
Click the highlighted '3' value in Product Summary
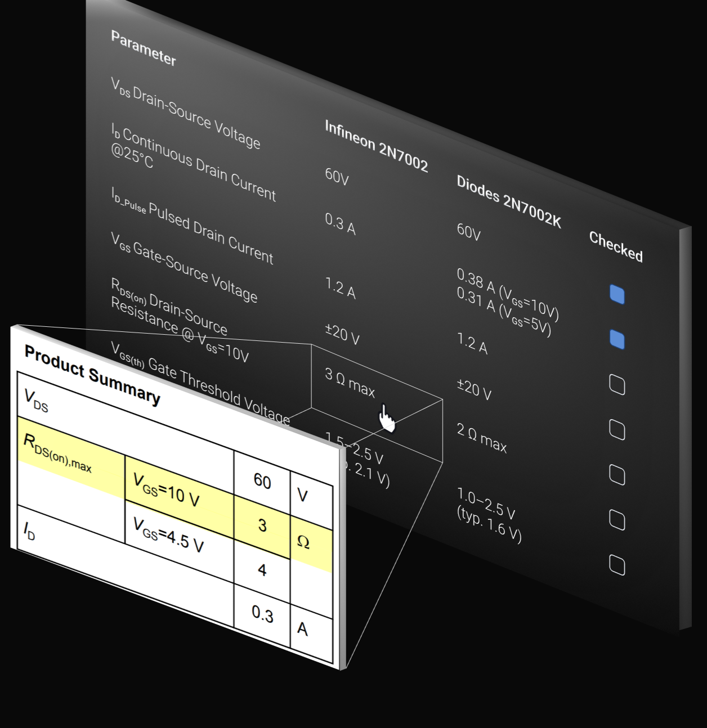click(x=262, y=525)
